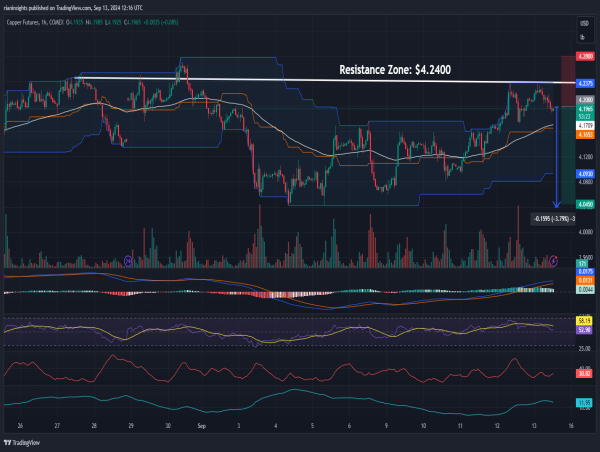The width and height of the screenshot is (600, 452).
Task: Click the 4.1200 price axis tick
Action: [x=585, y=157]
